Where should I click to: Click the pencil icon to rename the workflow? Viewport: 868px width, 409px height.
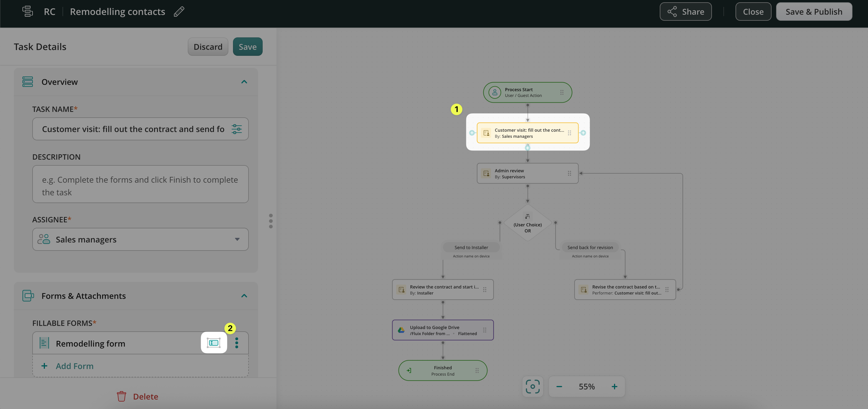pos(179,12)
